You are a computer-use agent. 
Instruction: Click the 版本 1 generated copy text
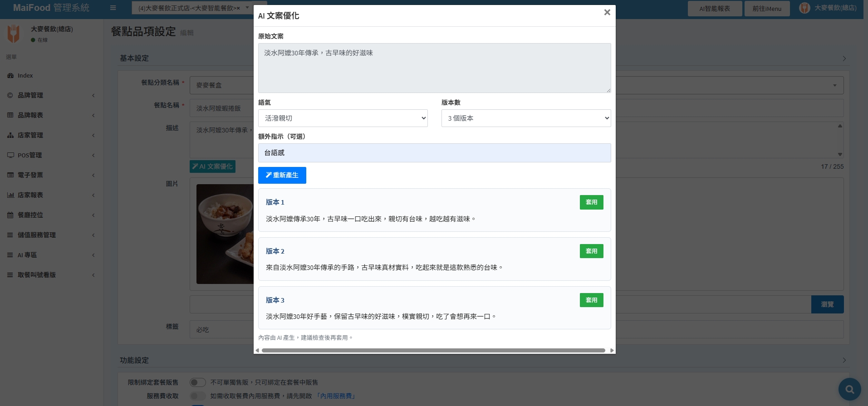coord(371,219)
